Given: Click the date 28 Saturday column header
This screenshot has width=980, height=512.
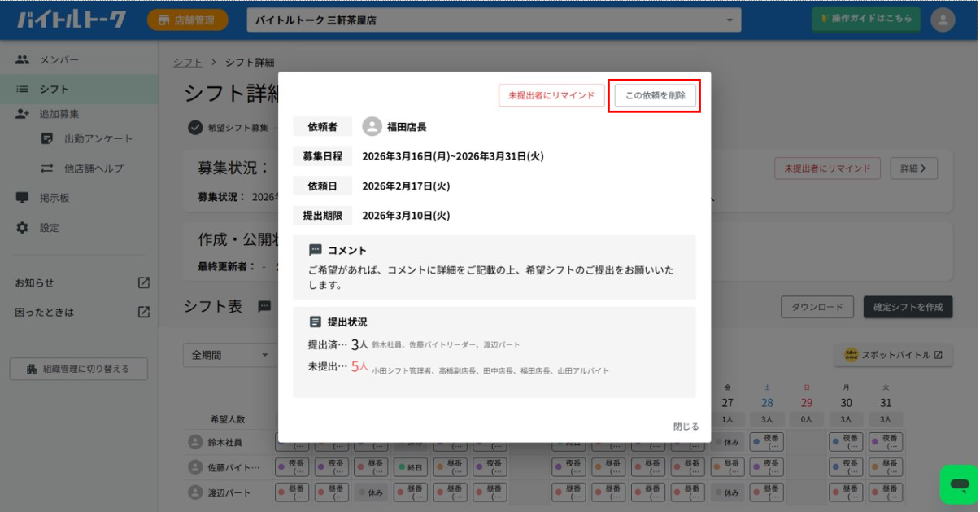Looking at the screenshot, I should pyautogui.click(x=768, y=402).
